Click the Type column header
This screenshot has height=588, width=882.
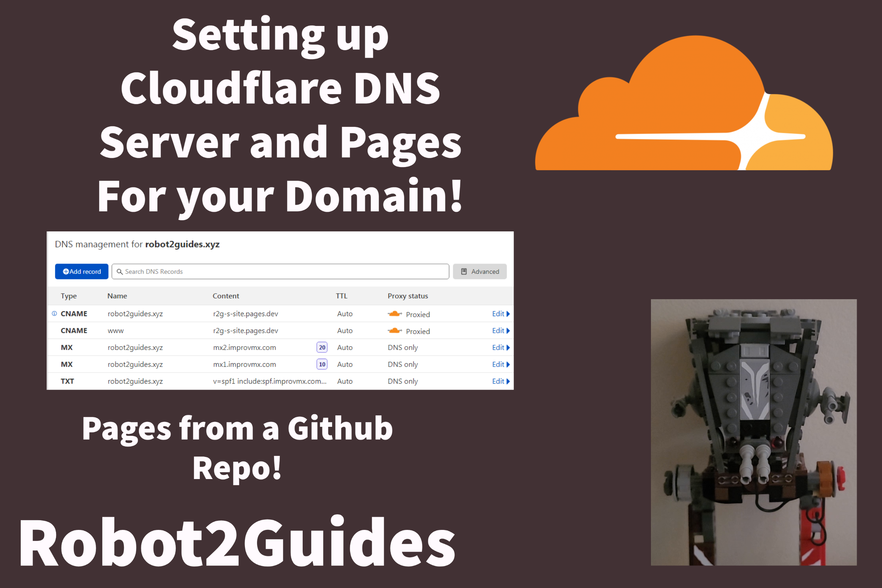click(x=68, y=296)
